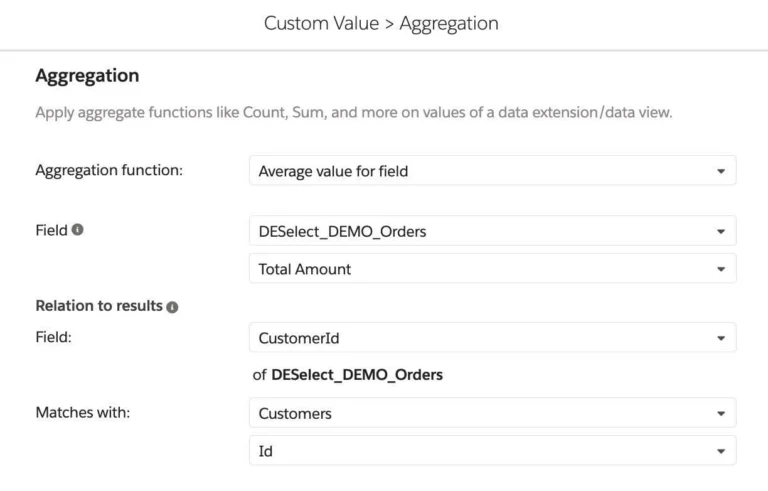This screenshot has width=768, height=491.
Task: Click the caret arrow on Total Amount dropdown
Action: pyautogui.click(x=720, y=269)
